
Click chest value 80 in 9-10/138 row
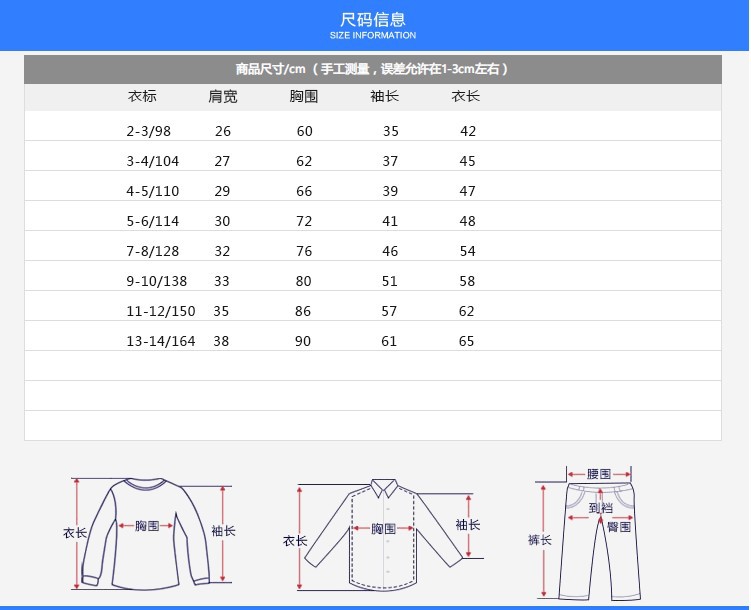tap(304, 281)
